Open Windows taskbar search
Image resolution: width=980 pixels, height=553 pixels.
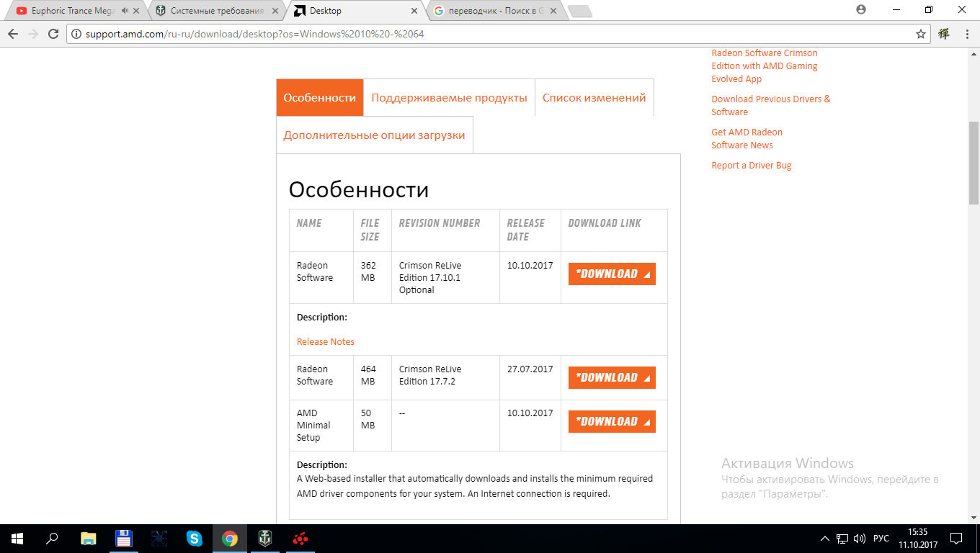coord(52,538)
